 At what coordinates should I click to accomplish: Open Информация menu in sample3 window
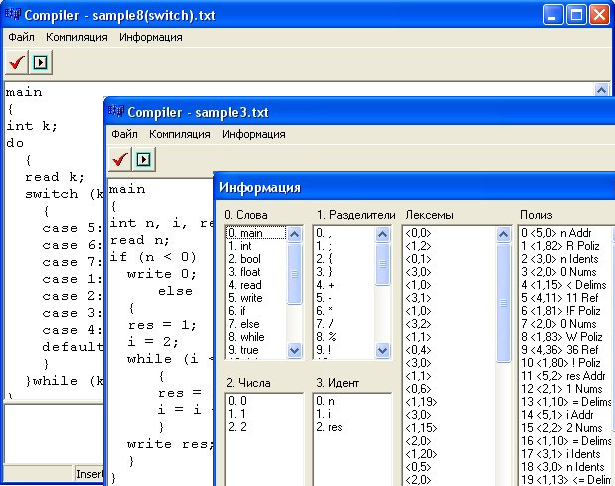pos(254,134)
